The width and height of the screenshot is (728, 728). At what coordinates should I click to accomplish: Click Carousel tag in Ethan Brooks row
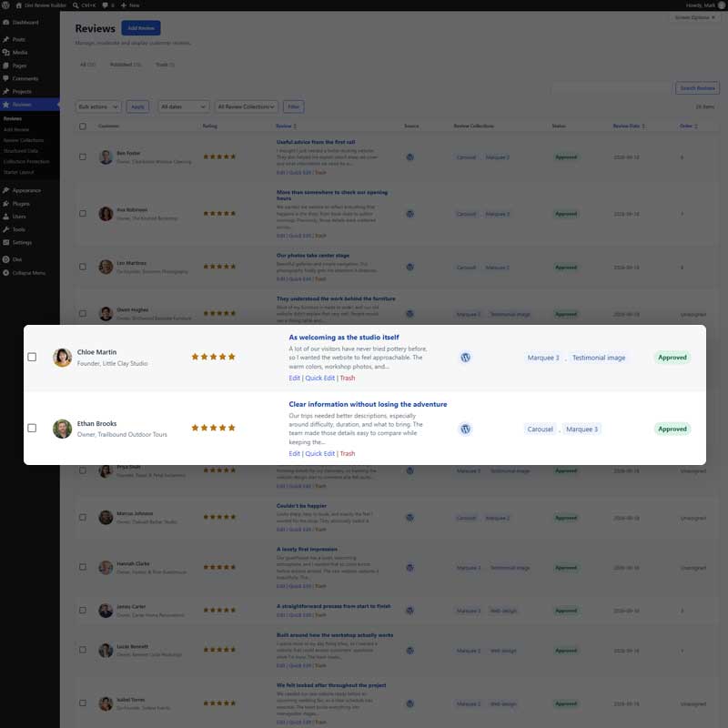(540, 429)
